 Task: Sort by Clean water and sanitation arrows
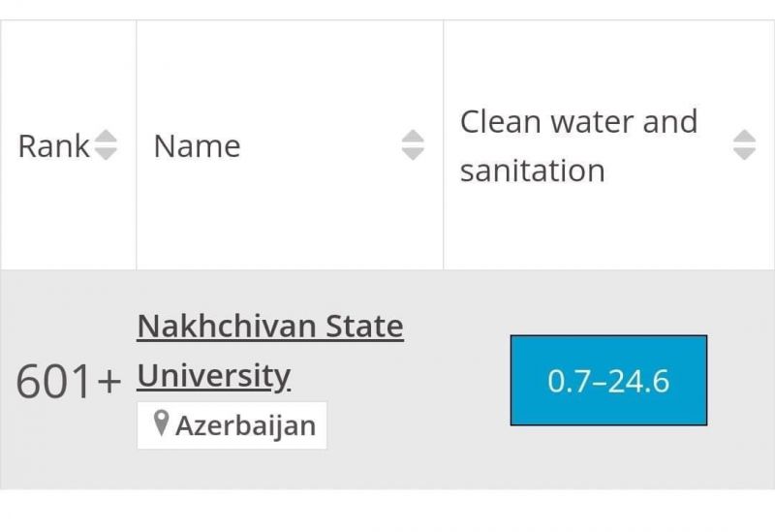[744, 144]
